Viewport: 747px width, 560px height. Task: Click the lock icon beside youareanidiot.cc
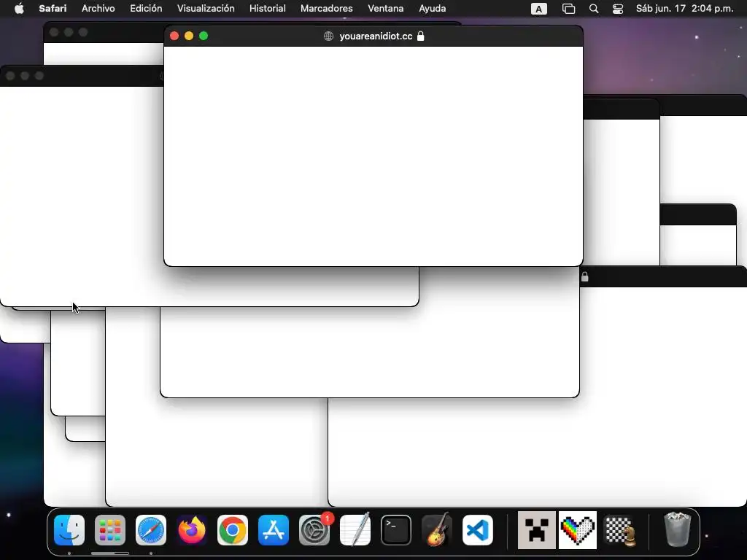[x=421, y=36]
